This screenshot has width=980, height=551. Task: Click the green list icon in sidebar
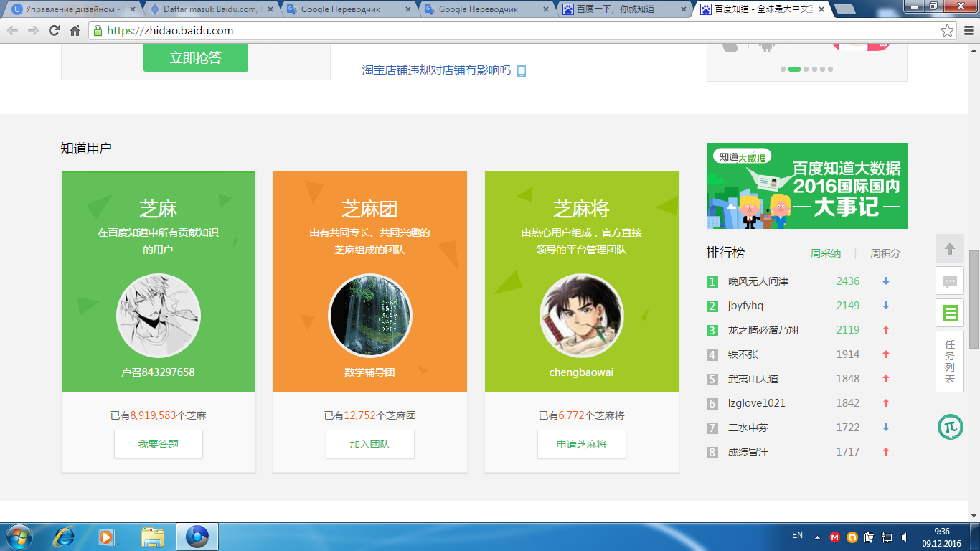pyautogui.click(x=950, y=313)
